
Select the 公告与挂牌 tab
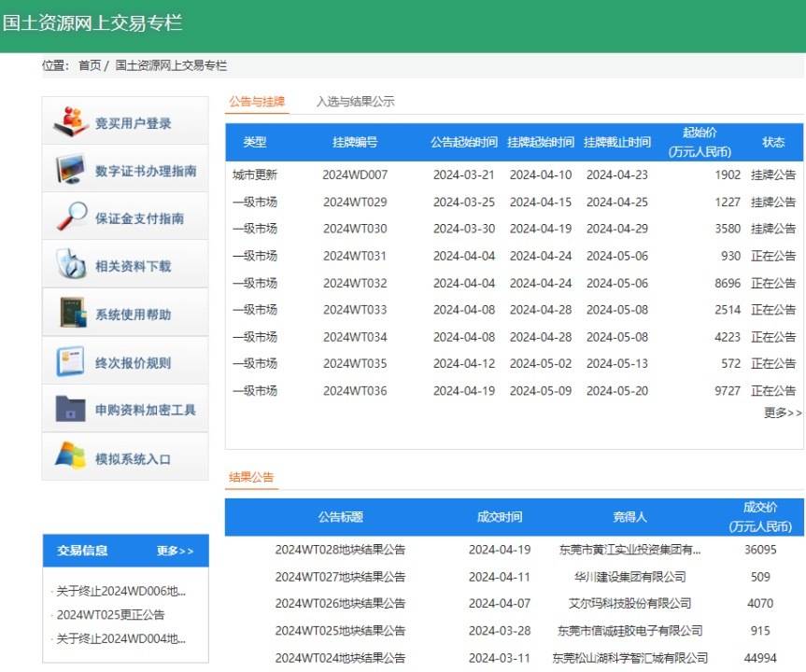(256, 102)
